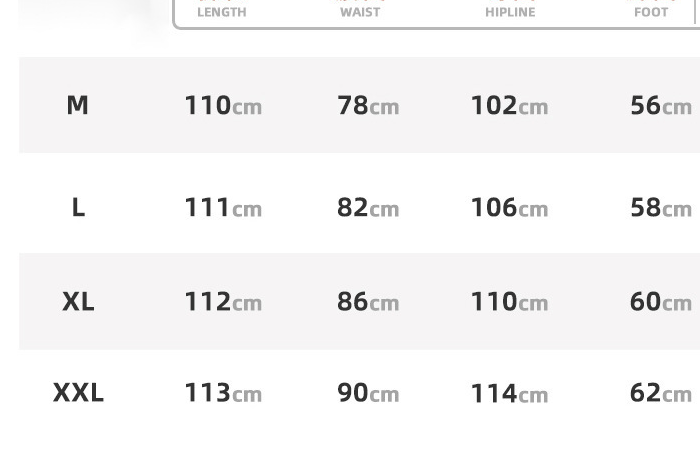Select the WAIST column header
The height and width of the screenshot is (470, 700).
point(360,12)
